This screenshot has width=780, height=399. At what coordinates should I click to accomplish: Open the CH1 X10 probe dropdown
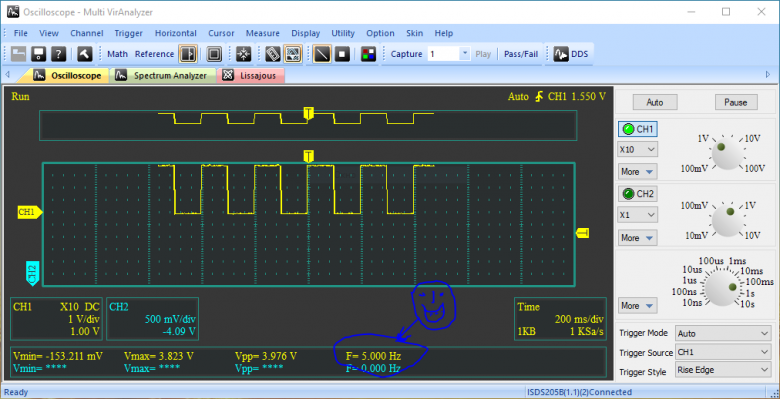(x=638, y=149)
